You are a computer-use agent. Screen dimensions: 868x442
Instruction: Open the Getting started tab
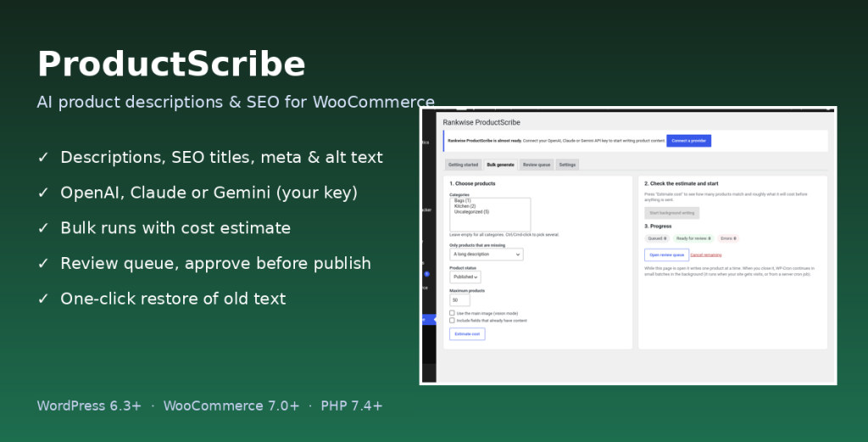(x=464, y=165)
